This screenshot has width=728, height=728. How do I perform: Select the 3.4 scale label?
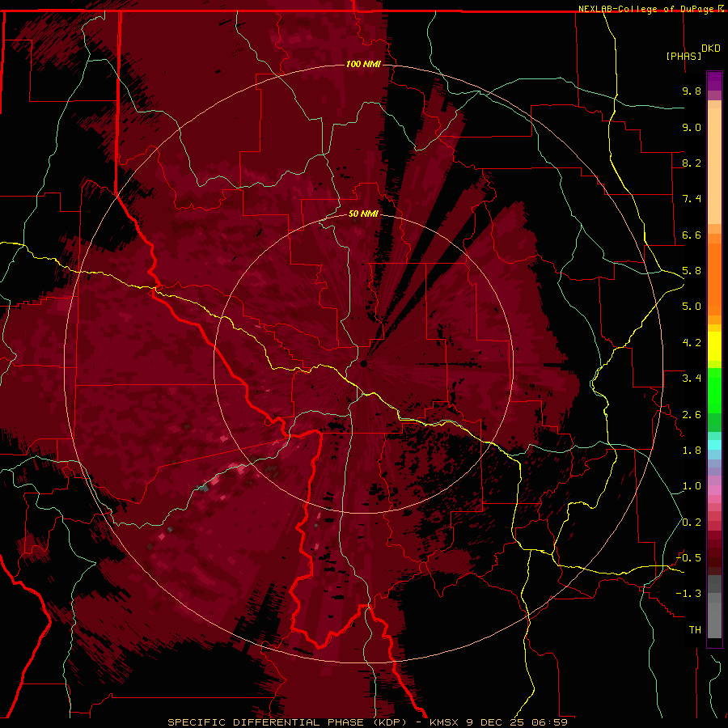click(x=692, y=379)
